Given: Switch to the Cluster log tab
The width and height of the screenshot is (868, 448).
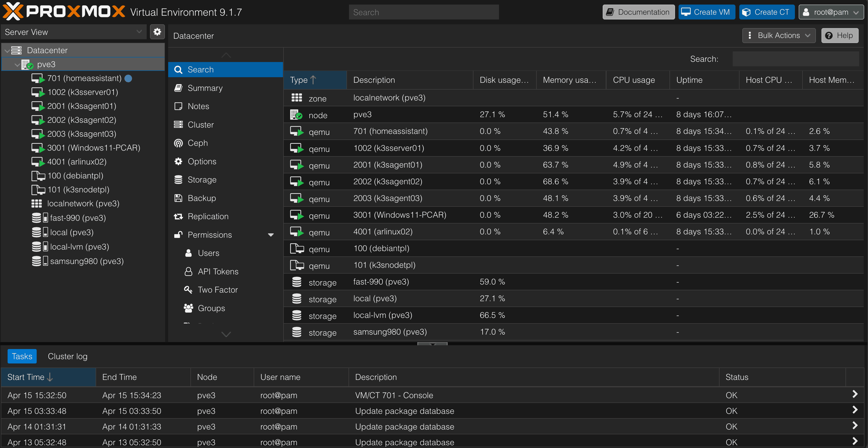Looking at the screenshot, I should point(67,356).
